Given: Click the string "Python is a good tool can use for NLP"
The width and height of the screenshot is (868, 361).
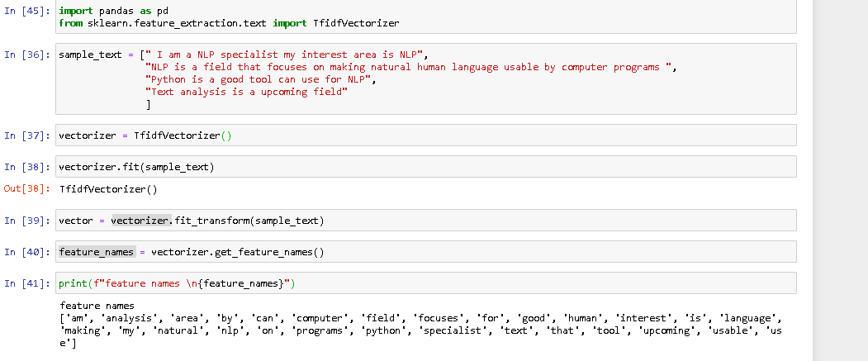Looking at the screenshot, I should pos(258,79).
